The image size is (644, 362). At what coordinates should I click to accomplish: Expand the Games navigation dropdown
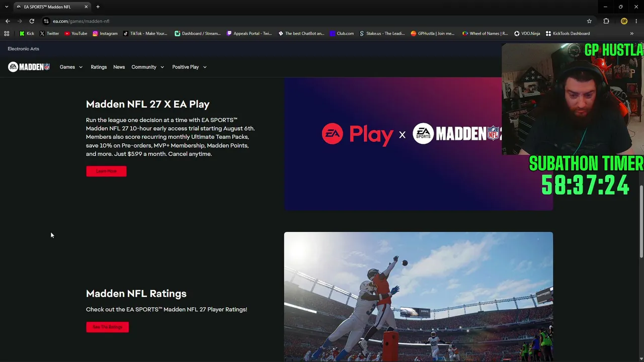pyautogui.click(x=71, y=67)
